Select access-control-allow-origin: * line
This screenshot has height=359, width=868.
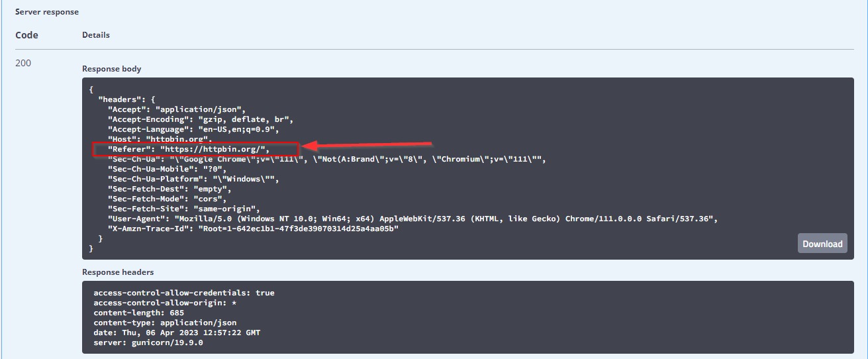point(165,303)
